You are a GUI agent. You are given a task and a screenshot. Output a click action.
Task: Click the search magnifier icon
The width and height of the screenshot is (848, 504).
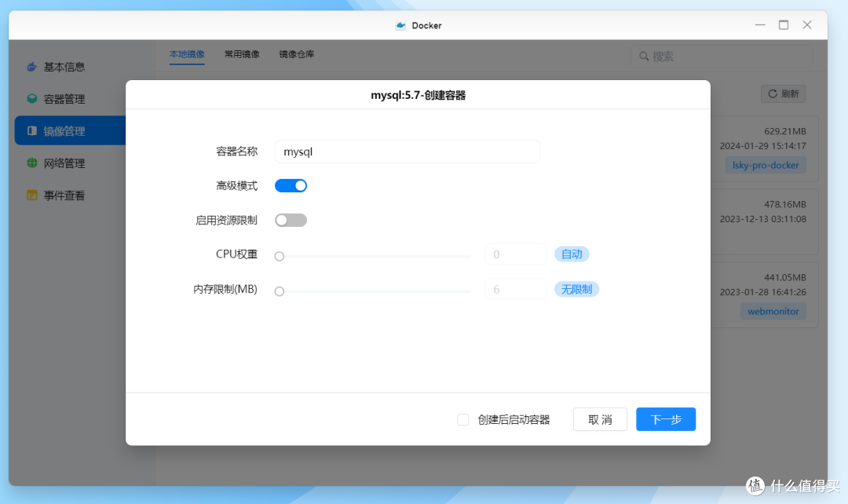click(644, 57)
